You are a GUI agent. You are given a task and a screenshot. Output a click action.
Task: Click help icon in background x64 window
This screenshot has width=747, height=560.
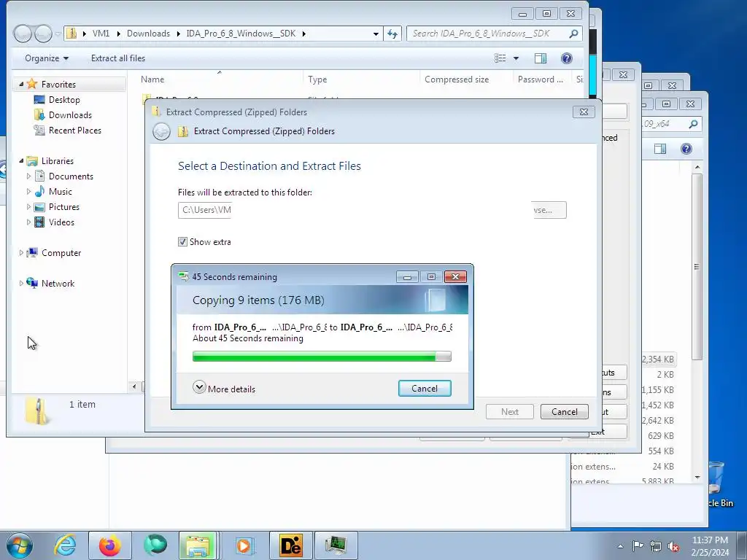686,149
